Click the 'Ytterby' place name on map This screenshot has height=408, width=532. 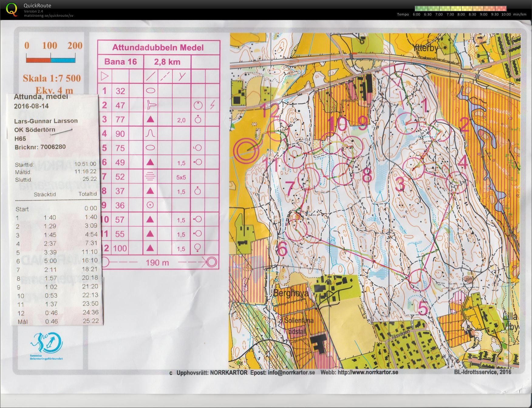(x=425, y=48)
